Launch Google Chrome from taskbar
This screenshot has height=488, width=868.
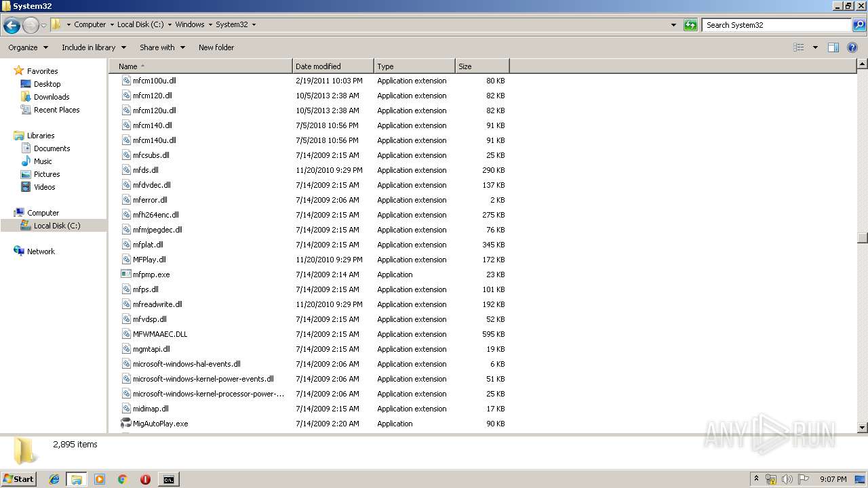(123, 479)
